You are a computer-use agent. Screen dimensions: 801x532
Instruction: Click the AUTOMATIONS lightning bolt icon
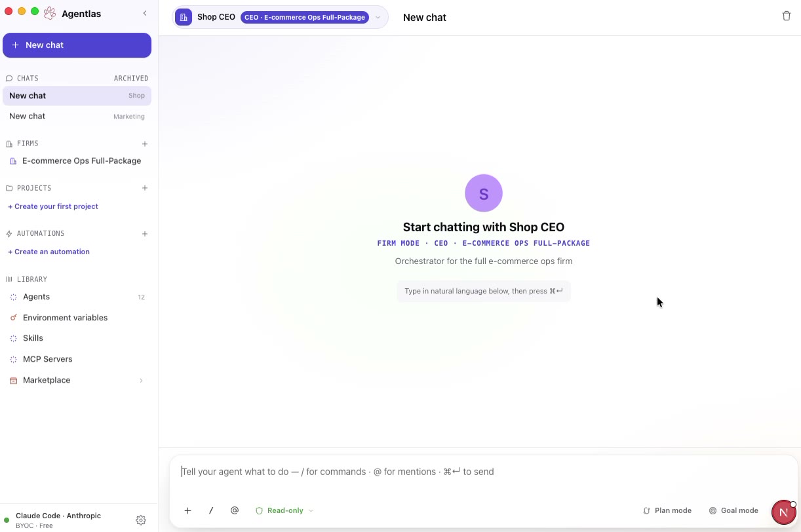[9, 233]
